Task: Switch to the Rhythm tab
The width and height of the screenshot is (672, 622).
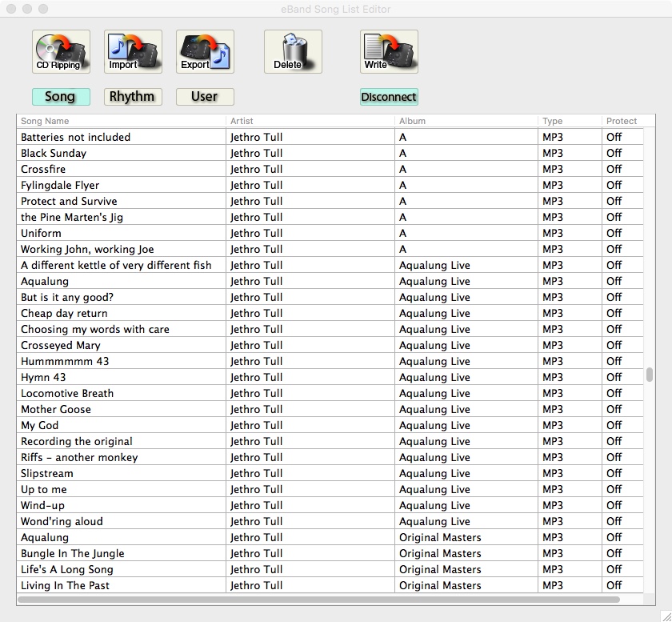Action: pos(133,97)
